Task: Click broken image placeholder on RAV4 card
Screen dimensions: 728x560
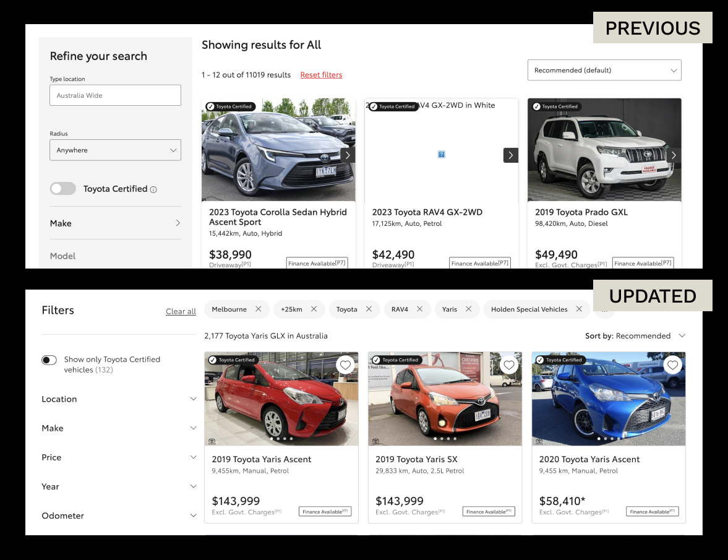Action: (442, 155)
